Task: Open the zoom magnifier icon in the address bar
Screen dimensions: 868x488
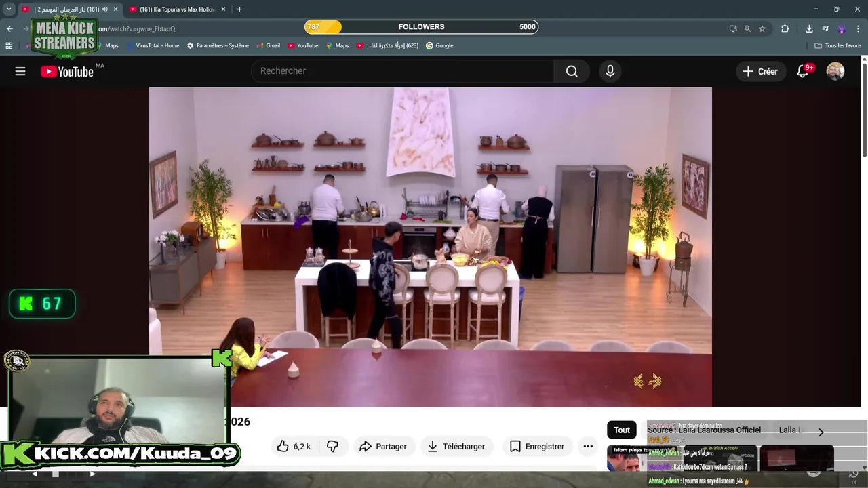Action: pos(747,28)
